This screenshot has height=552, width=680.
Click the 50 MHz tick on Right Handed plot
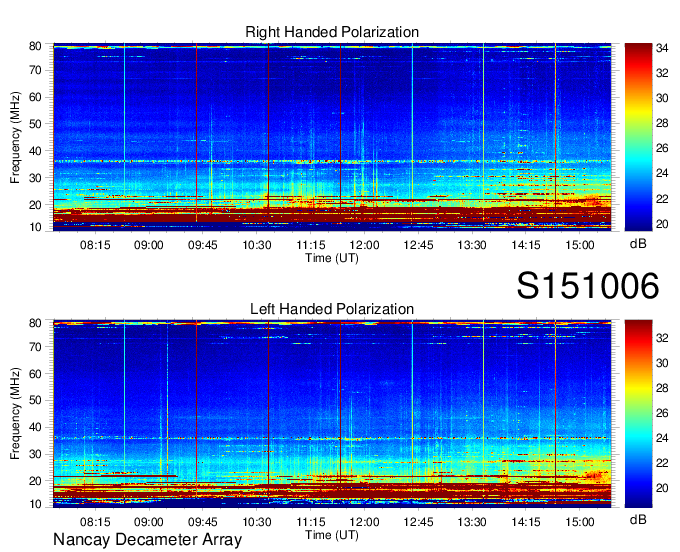(35, 124)
